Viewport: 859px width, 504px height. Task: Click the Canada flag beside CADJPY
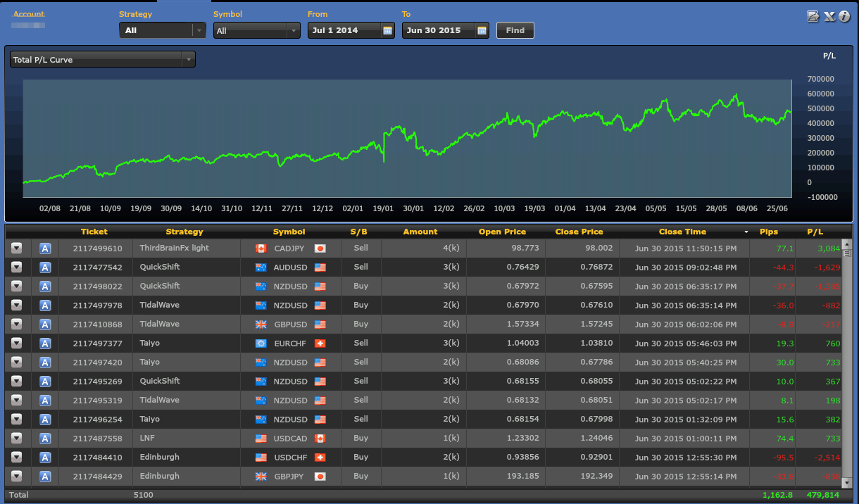tap(261, 248)
